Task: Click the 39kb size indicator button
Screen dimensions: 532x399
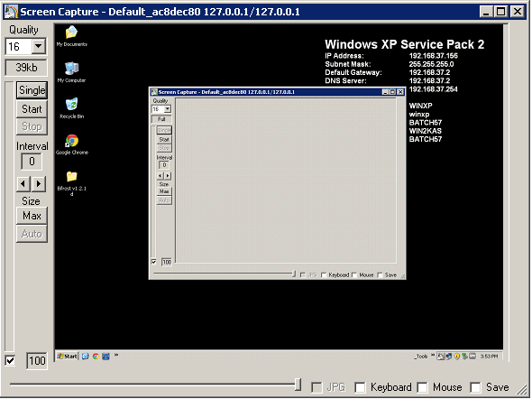Action: pyautogui.click(x=26, y=68)
